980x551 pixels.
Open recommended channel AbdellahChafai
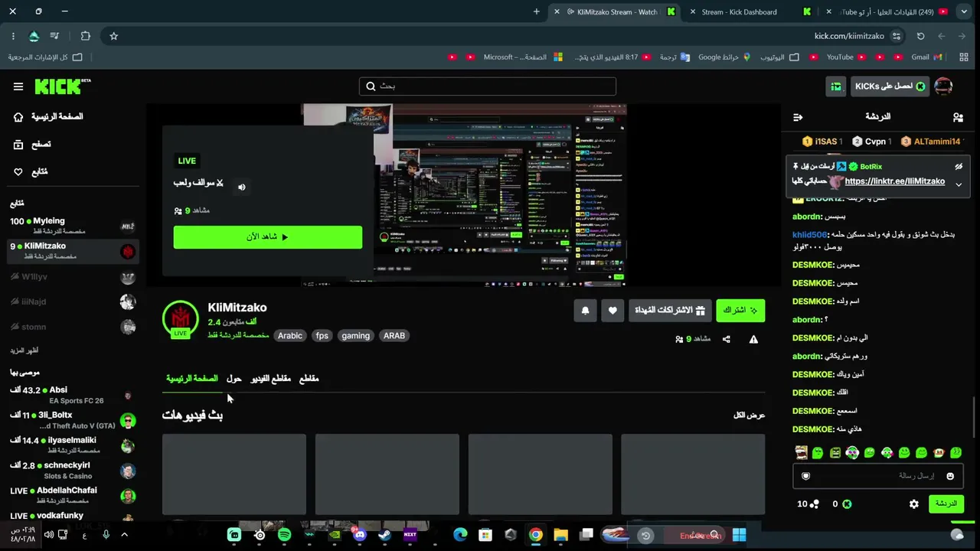click(73, 495)
